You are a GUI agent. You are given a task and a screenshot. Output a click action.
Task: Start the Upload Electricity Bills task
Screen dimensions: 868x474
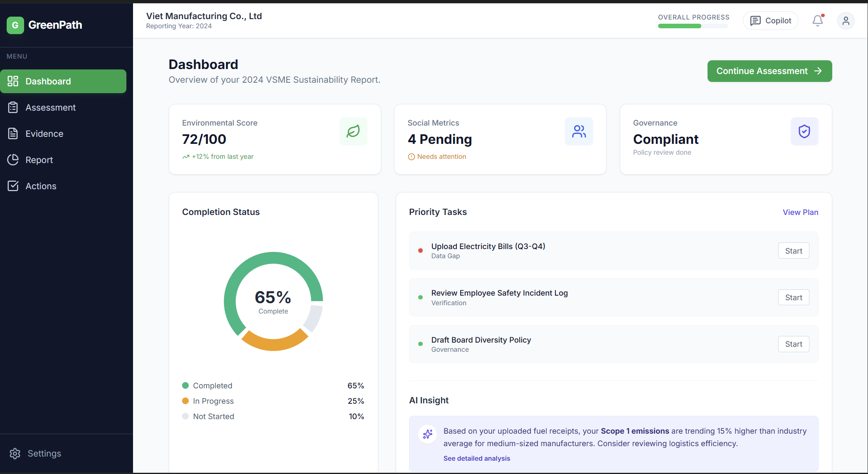[x=793, y=251]
